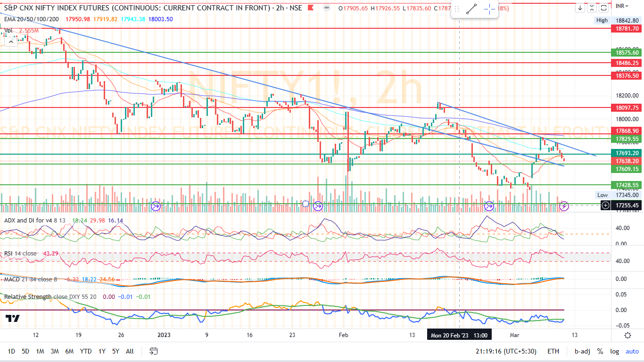This screenshot has height=362, width=644.
Task: Toggle percent scale mode
Action: pyautogui.click(x=600, y=351)
